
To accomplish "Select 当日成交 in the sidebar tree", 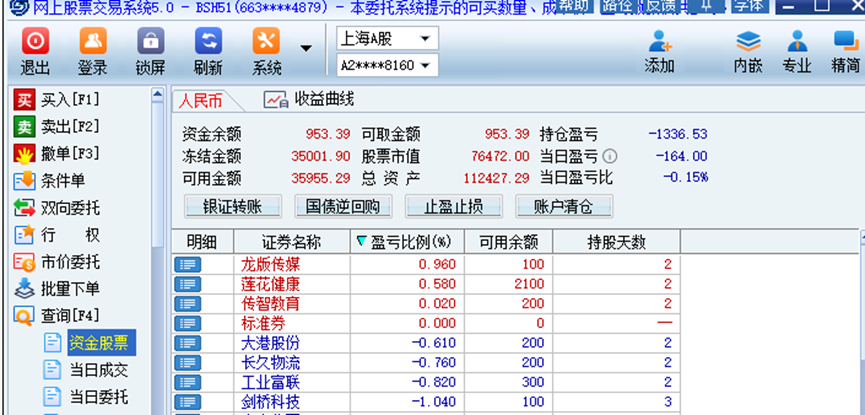I will click(x=98, y=370).
